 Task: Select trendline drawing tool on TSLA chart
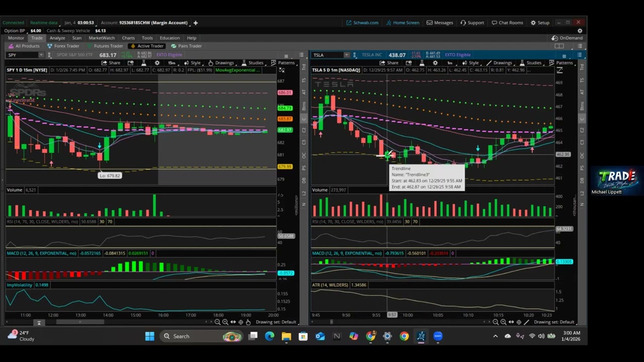pyautogui.click(x=526, y=322)
